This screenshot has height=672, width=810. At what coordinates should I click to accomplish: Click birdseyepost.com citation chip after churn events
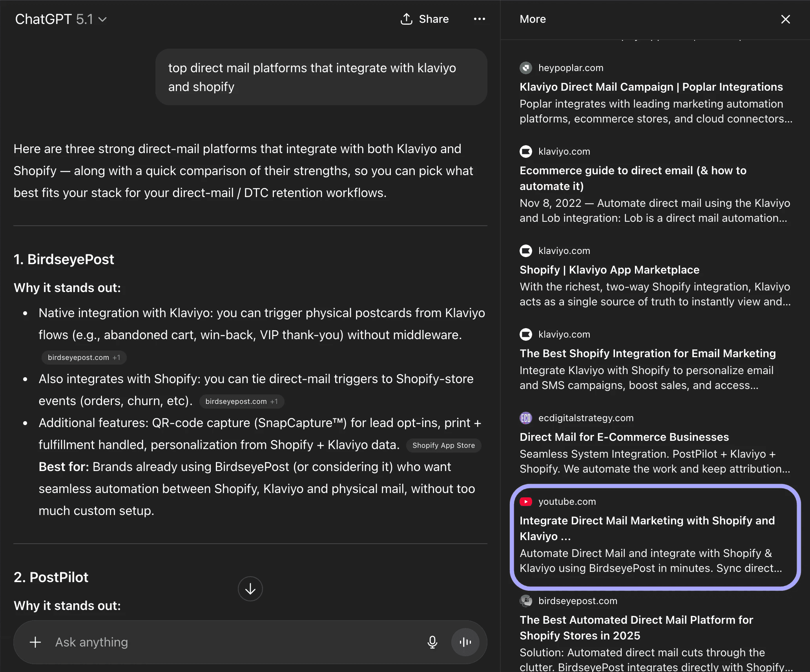[241, 402]
